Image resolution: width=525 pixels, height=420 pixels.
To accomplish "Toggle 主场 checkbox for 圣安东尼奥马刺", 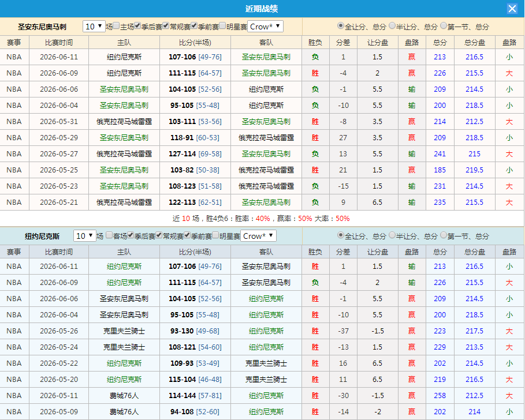I will coord(116,26).
